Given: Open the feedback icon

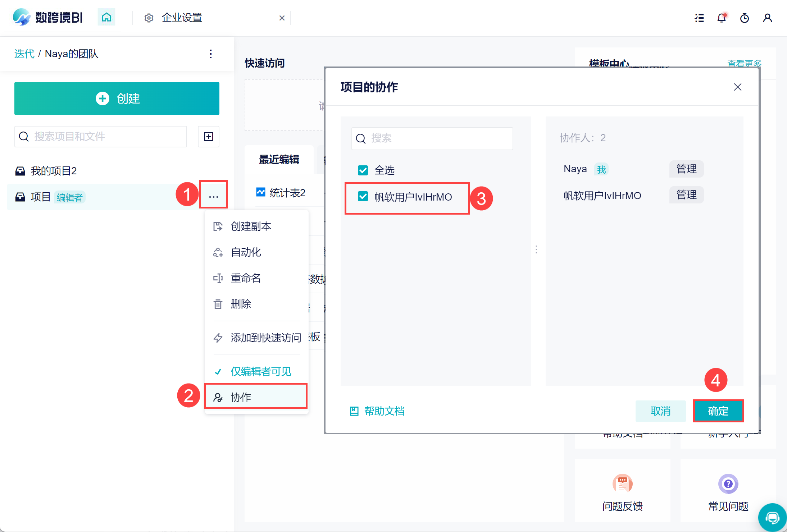Looking at the screenshot, I should [x=622, y=484].
